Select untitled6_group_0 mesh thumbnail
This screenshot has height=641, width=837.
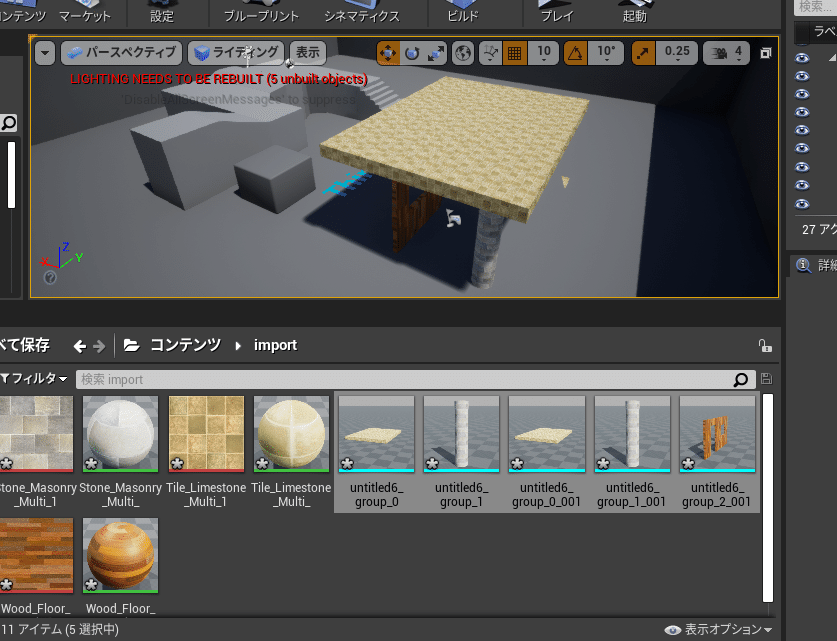pyautogui.click(x=376, y=433)
